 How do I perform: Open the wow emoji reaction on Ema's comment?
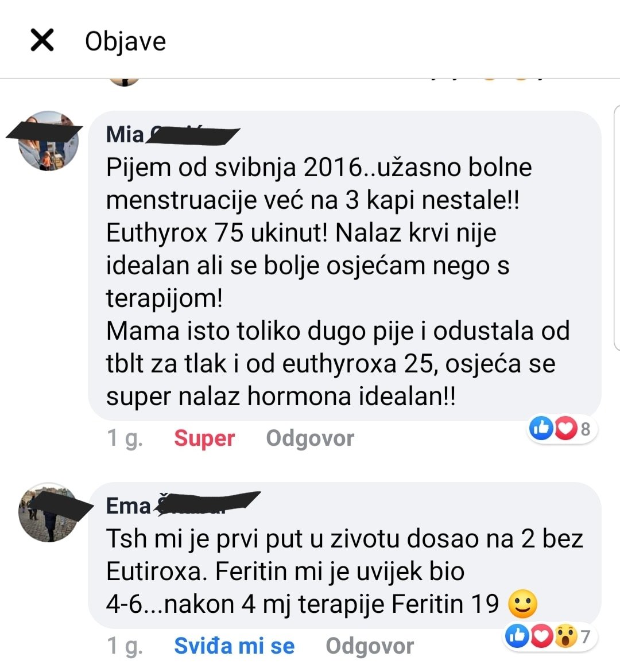[566, 636]
